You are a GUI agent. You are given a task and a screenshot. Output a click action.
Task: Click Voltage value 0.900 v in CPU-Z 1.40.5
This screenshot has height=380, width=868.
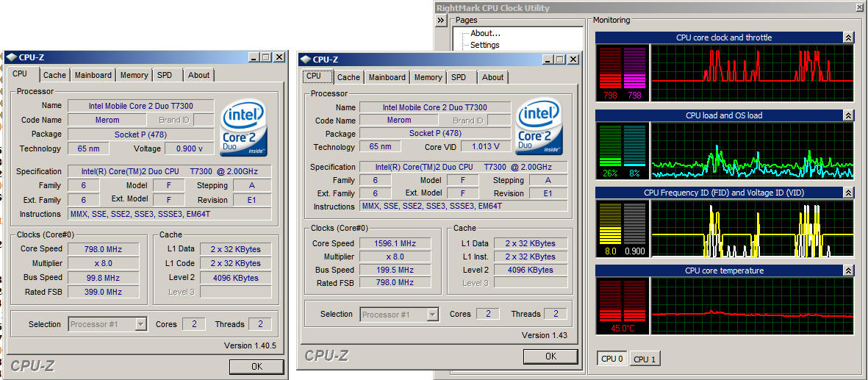pyautogui.click(x=189, y=148)
